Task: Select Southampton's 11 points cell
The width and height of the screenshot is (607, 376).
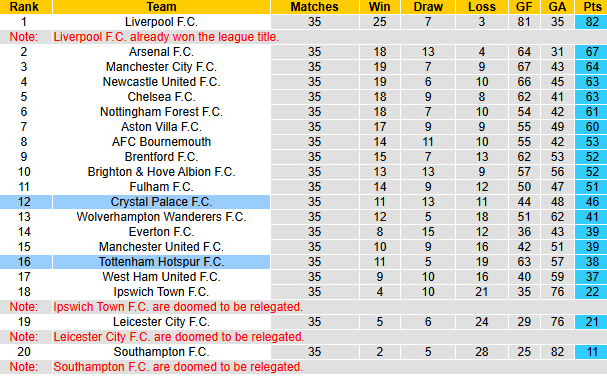Action: tap(591, 352)
